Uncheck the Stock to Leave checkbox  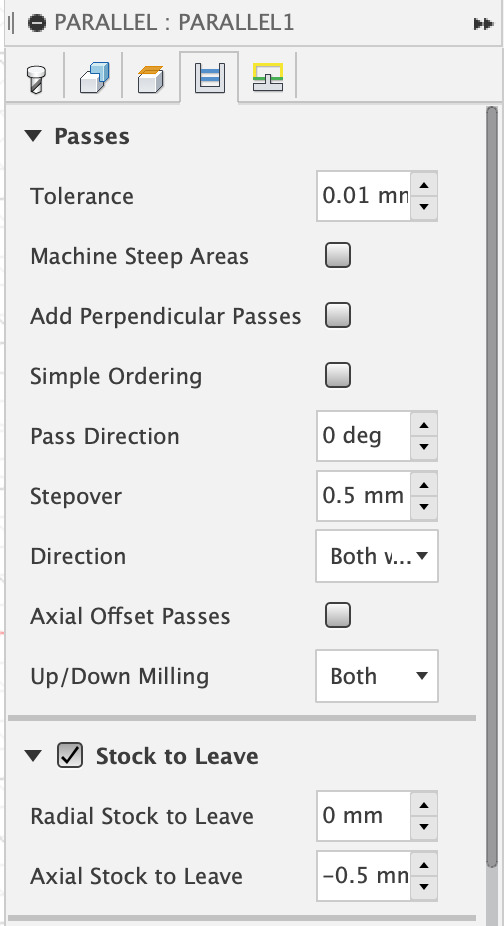point(70,755)
